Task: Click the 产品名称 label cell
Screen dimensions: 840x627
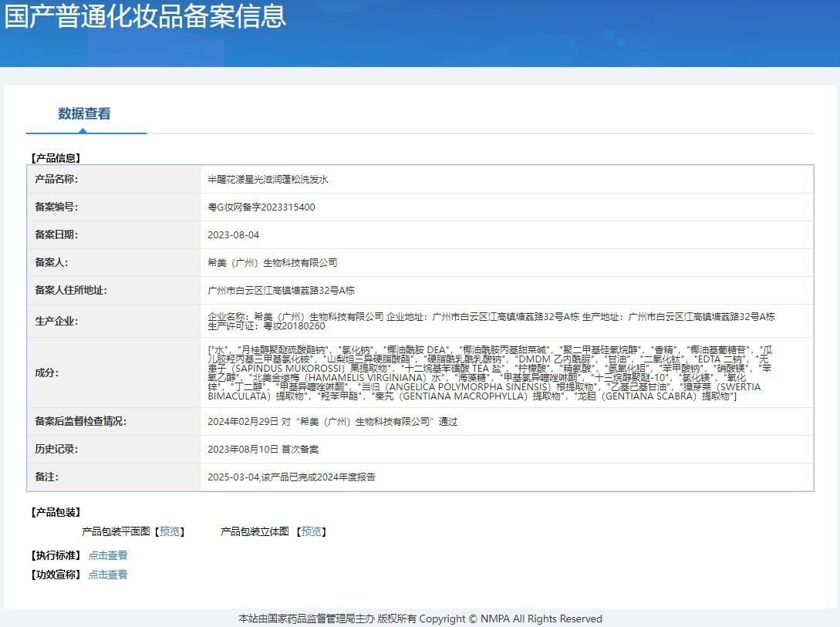Action: [x=113, y=180]
